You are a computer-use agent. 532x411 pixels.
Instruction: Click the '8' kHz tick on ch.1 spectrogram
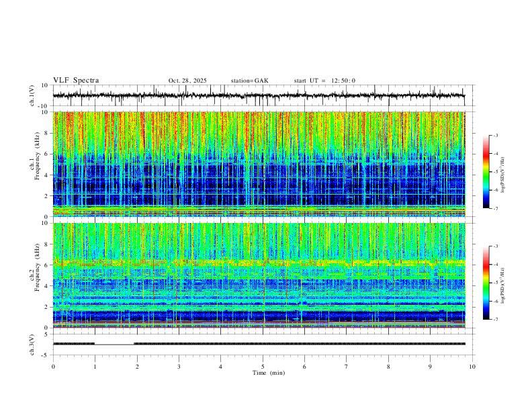(x=47, y=133)
